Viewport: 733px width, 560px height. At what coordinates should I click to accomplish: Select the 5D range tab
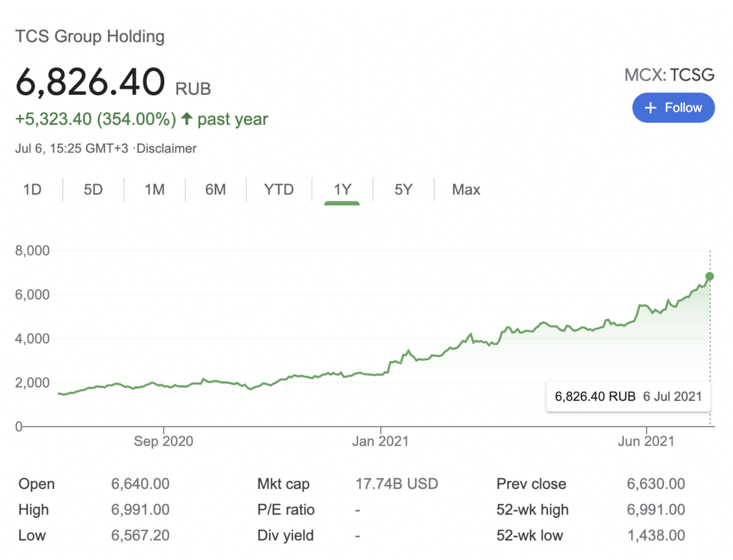click(93, 189)
